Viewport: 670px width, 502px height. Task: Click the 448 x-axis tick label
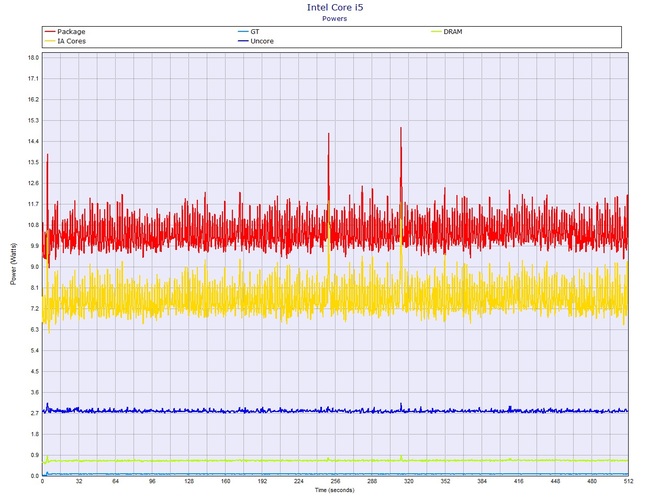click(555, 481)
